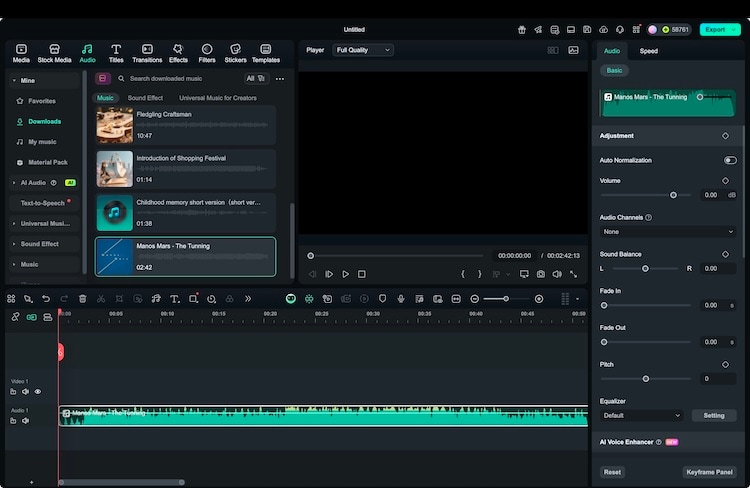
Task: Click the mark in brace icon
Action: pyautogui.click(x=463, y=274)
